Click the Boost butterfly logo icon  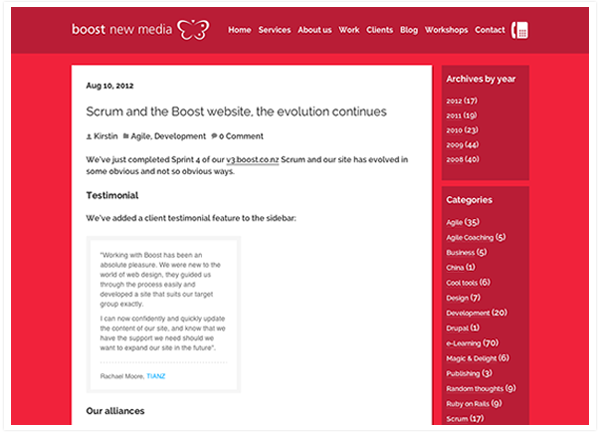193,29
